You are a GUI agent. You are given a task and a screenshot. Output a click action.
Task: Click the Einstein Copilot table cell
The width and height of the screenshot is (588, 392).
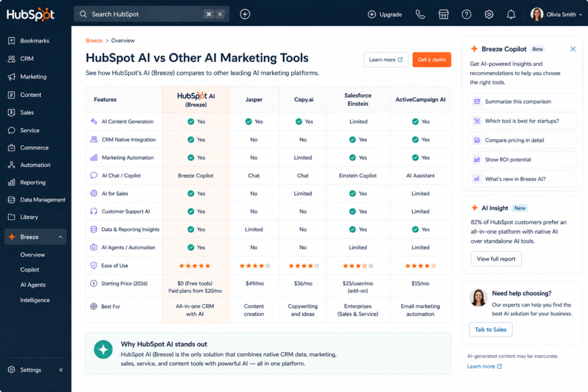[358, 176]
